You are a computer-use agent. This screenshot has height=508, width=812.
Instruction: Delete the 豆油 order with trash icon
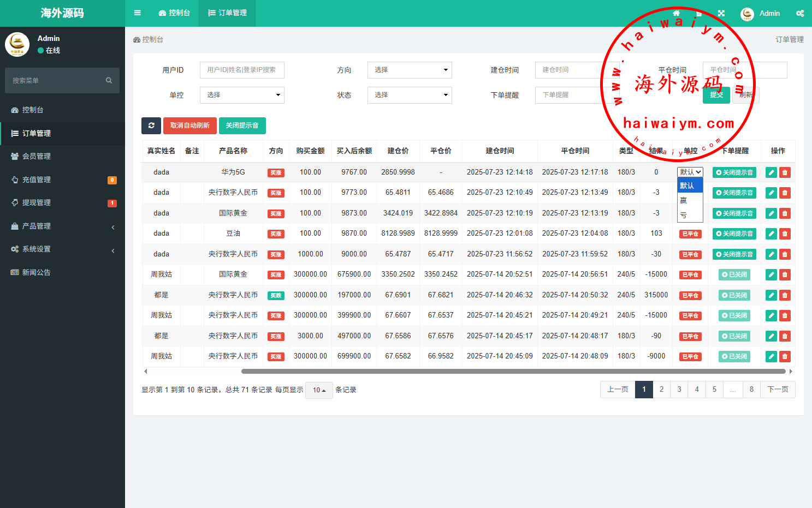click(785, 234)
